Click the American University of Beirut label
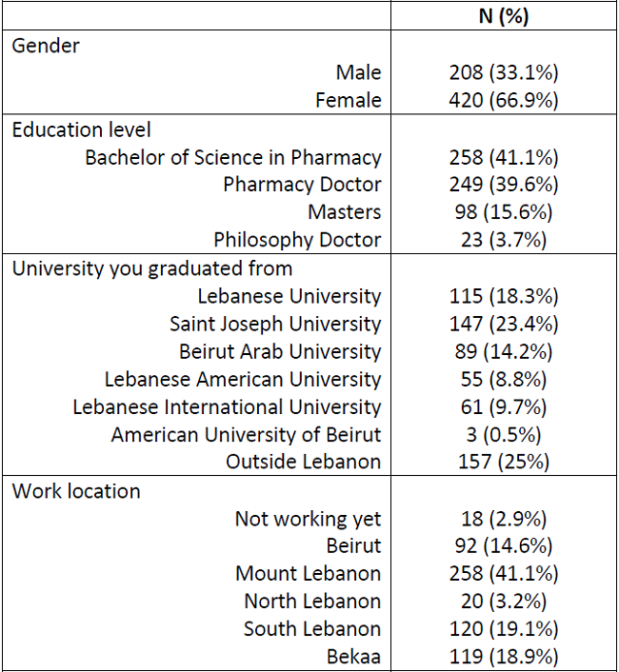Viewport: 619px width, 672px height. point(246,435)
